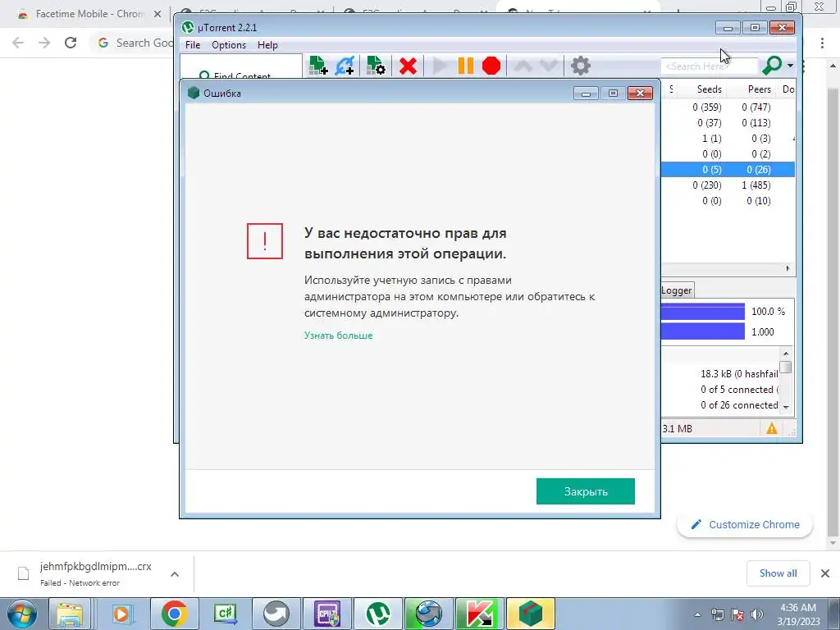Image resolution: width=840 pixels, height=630 pixels.
Task: Select torrent row with 0 (10) peers
Action: [728, 200]
